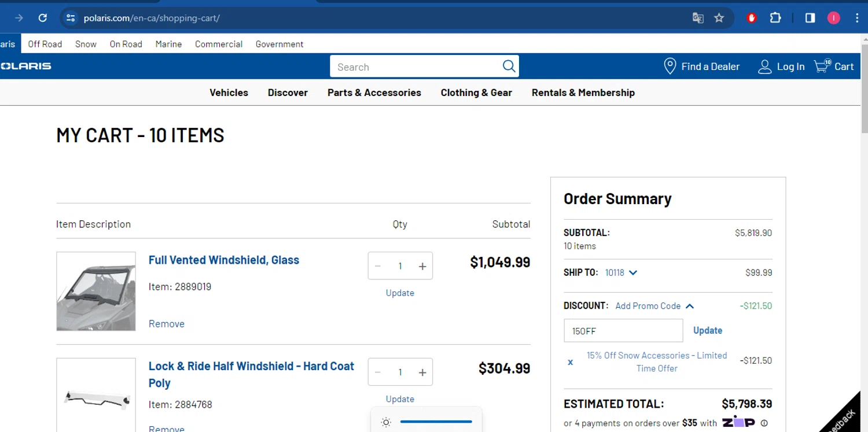Open the Vehicles menu
Screen dimensions: 868x432
(x=229, y=93)
